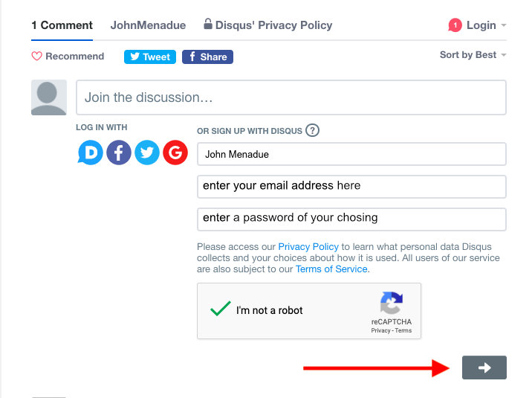Image resolution: width=532 pixels, height=398 pixels.
Task: Click the question mark help icon
Action: pyautogui.click(x=313, y=131)
